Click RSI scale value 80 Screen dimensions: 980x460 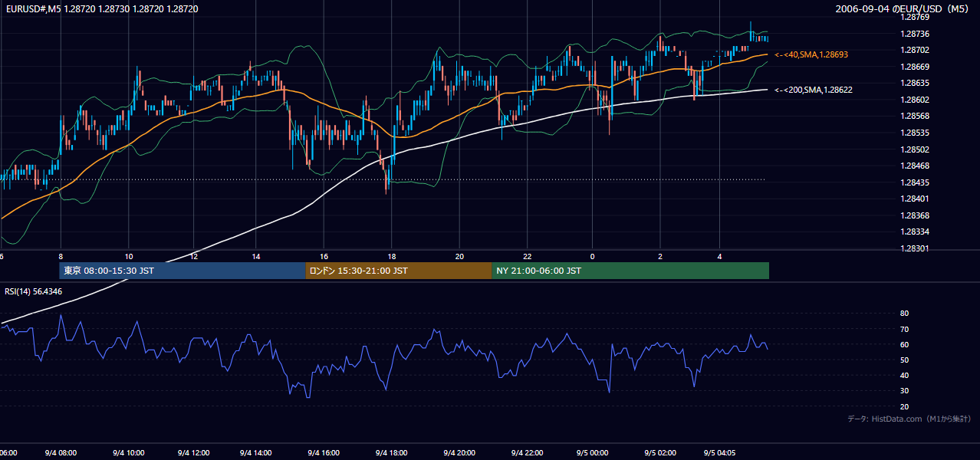[x=904, y=314]
